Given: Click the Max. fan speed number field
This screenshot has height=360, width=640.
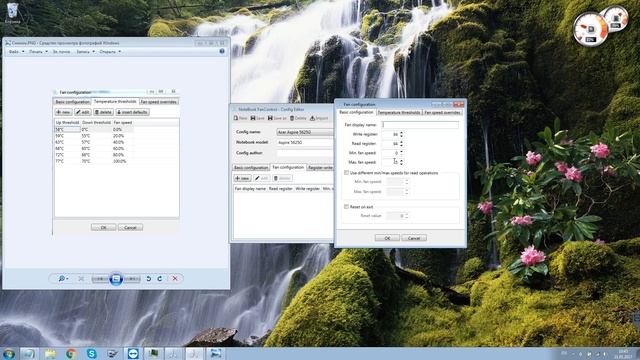Looking at the screenshot, I should pos(391,162).
